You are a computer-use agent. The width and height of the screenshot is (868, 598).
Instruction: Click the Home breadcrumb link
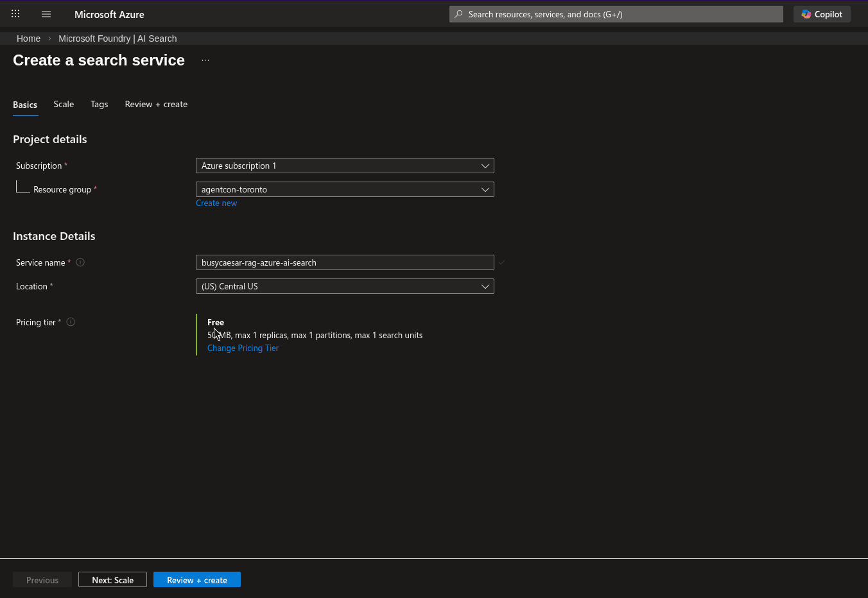tap(28, 38)
